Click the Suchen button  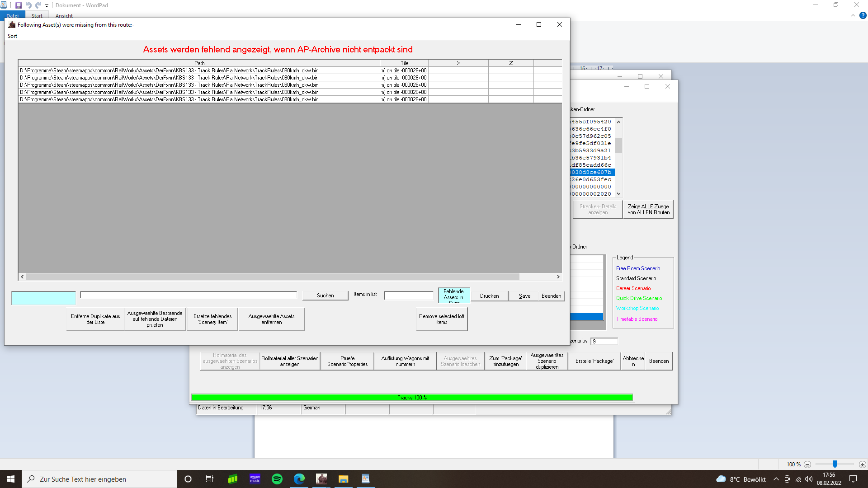coord(325,296)
